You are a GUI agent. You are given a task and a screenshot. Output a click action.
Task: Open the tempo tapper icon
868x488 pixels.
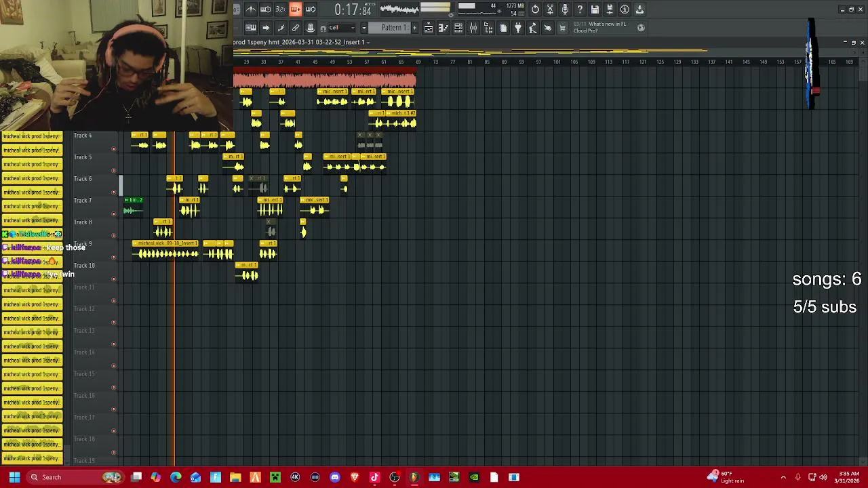click(533, 28)
